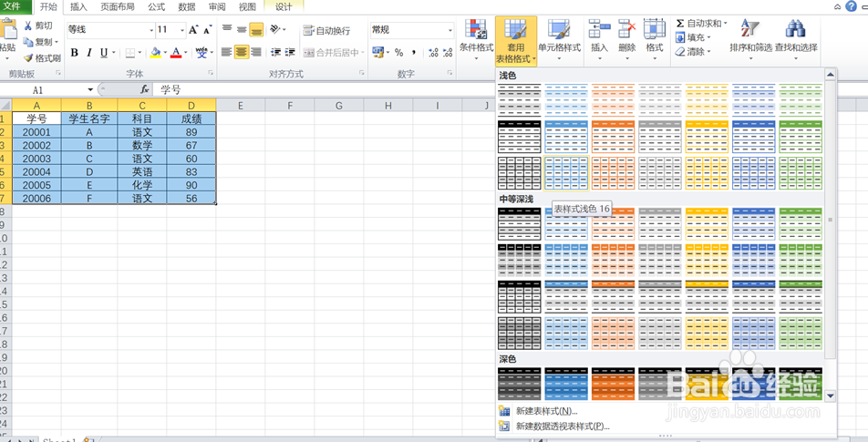Viewport: 868px width, 442px height.
Task: Toggle align text right
Action: pos(255,53)
